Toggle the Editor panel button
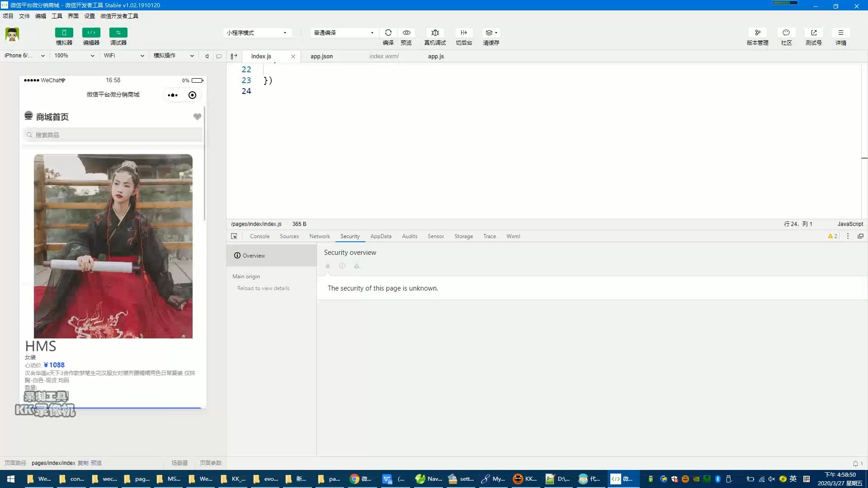 coord(91,33)
